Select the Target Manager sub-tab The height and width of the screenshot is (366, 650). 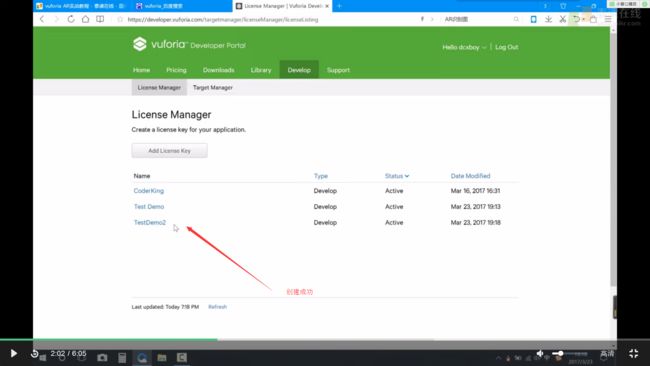click(x=213, y=87)
